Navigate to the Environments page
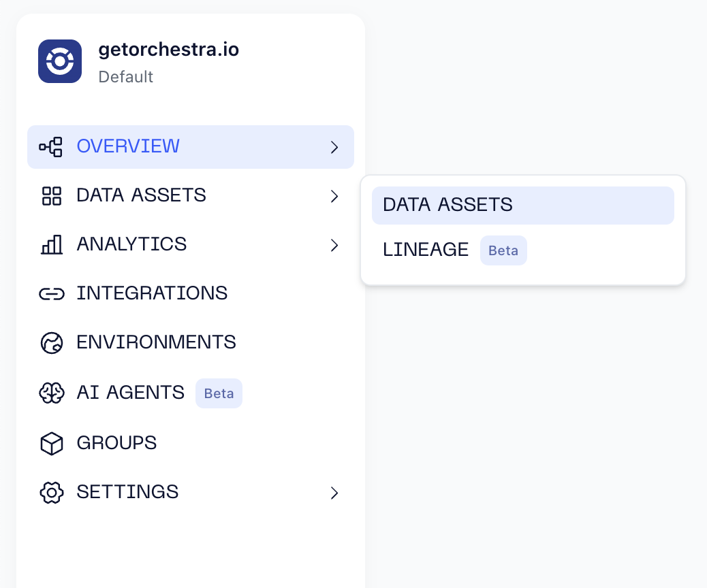The width and height of the screenshot is (707, 588). coord(156,342)
